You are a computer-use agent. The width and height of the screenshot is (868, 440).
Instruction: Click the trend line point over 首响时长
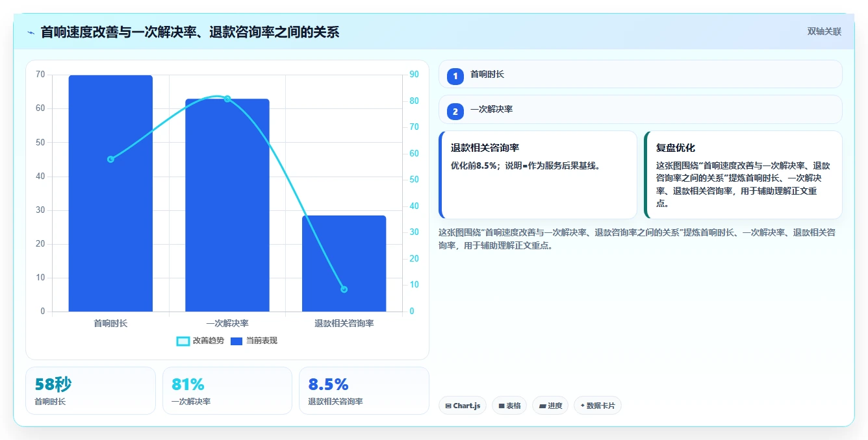point(110,159)
